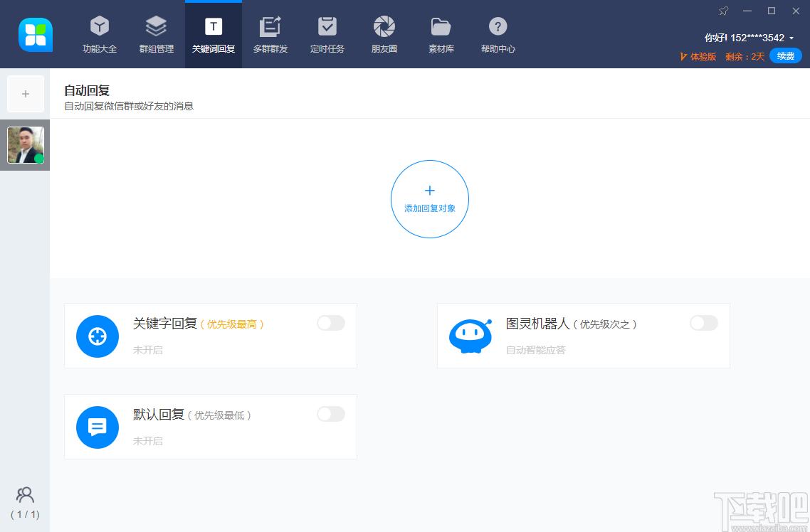Image resolution: width=810 pixels, height=532 pixels.
Task: Click the 自动回复 heading
Action: (x=87, y=90)
